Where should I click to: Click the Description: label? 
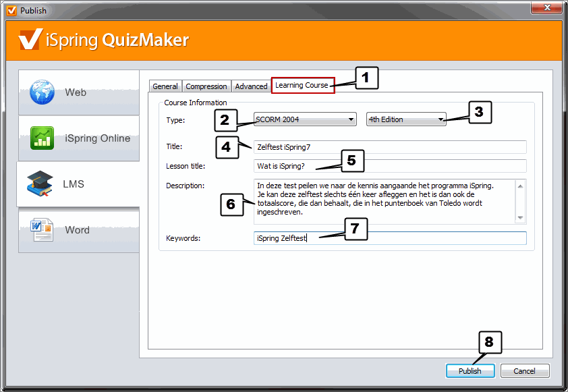(185, 186)
